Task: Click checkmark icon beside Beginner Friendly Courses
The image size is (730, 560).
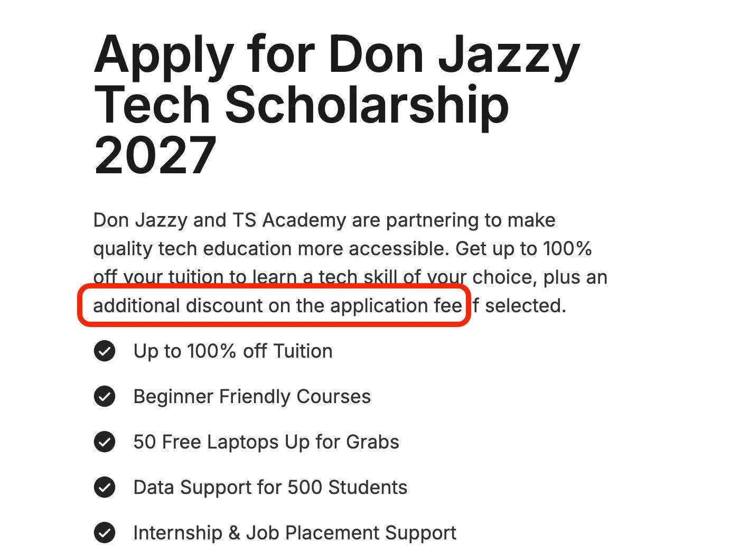Action: [105, 396]
